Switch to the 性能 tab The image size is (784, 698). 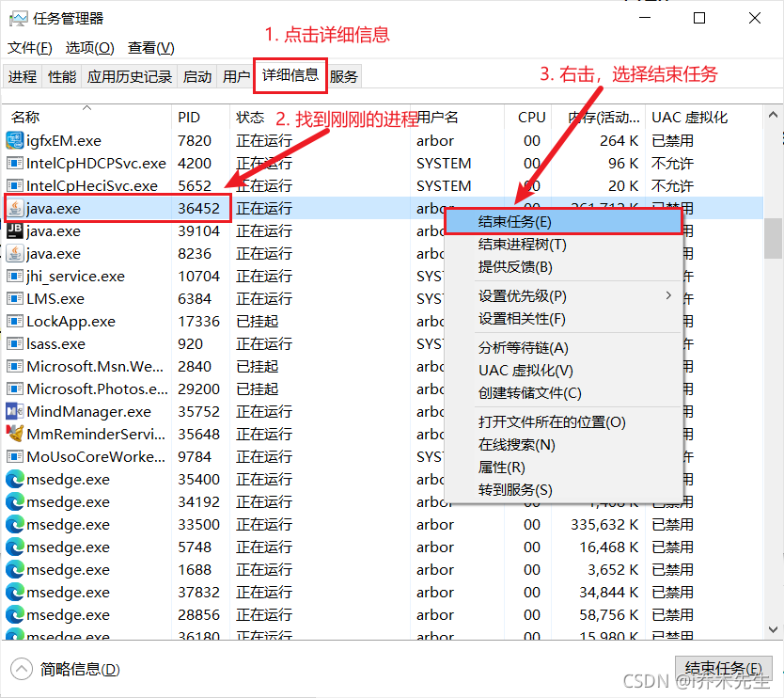pos(62,77)
